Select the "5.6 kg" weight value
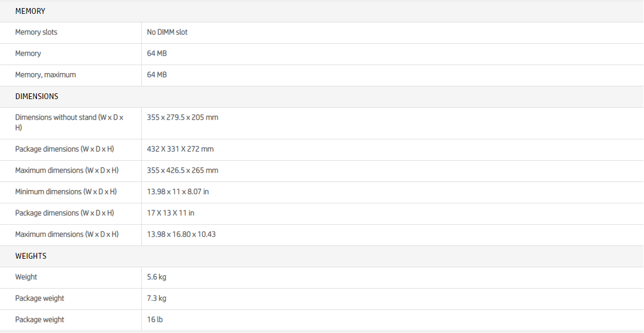 156,277
